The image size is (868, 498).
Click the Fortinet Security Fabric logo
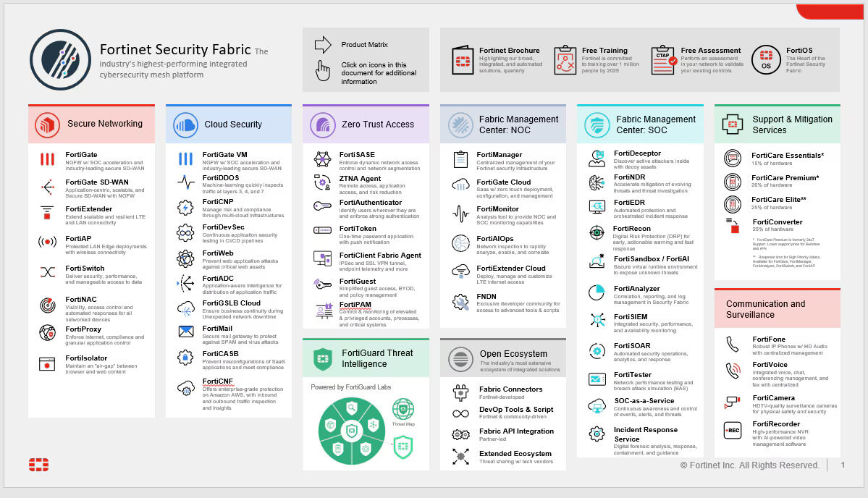point(60,60)
